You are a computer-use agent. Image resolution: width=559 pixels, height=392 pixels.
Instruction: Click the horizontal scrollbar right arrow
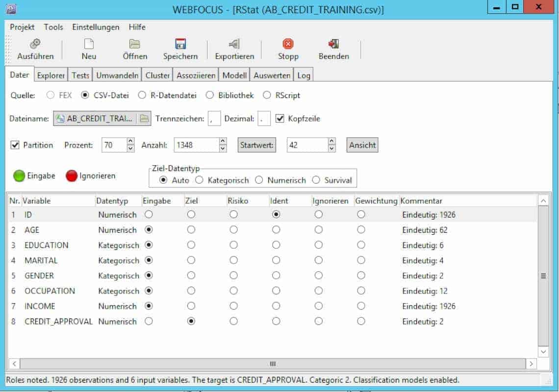tap(531, 364)
